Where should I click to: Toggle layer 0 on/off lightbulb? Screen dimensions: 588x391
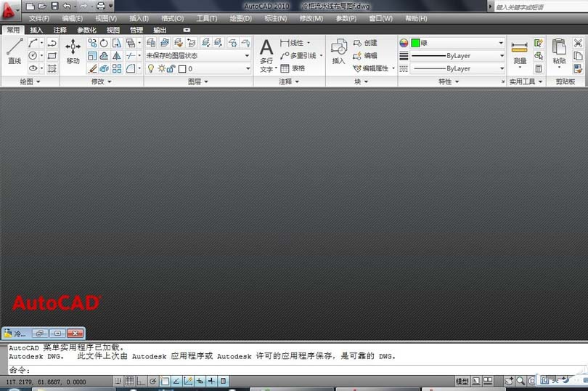[151, 68]
